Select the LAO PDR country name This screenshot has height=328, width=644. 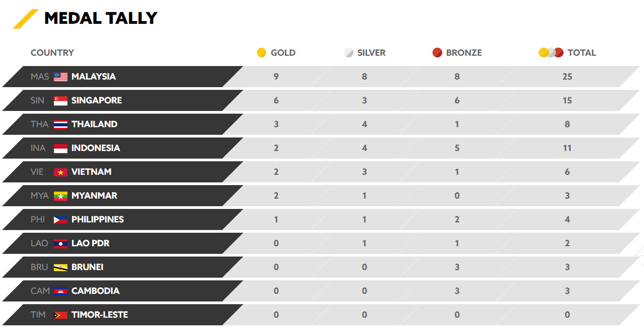90,244
